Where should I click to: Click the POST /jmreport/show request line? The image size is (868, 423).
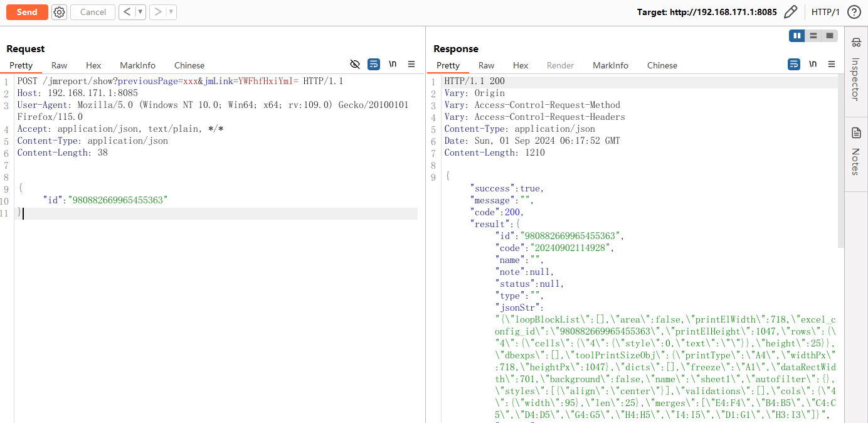181,81
